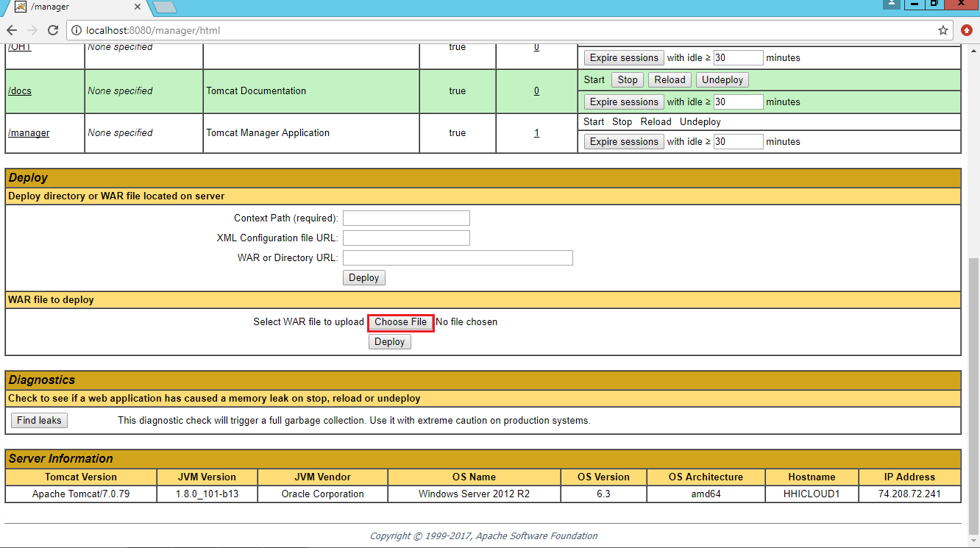Image resolution: width=980 pixels, height=548 pixels.
Task: Close the /manager browser tab
Action: click(138, 7)
